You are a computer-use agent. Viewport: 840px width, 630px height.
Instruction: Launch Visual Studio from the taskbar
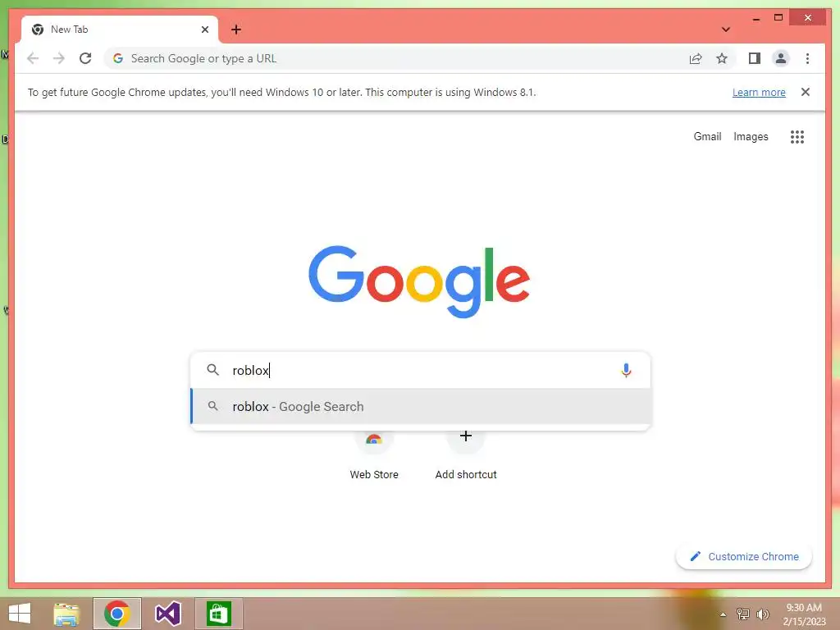click(x=167, y=614)
